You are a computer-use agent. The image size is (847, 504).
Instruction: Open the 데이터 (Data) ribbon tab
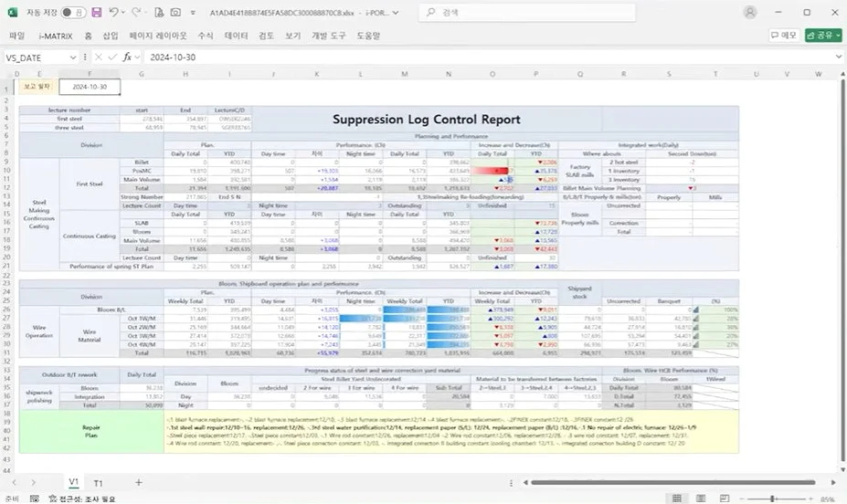point(236,36)
